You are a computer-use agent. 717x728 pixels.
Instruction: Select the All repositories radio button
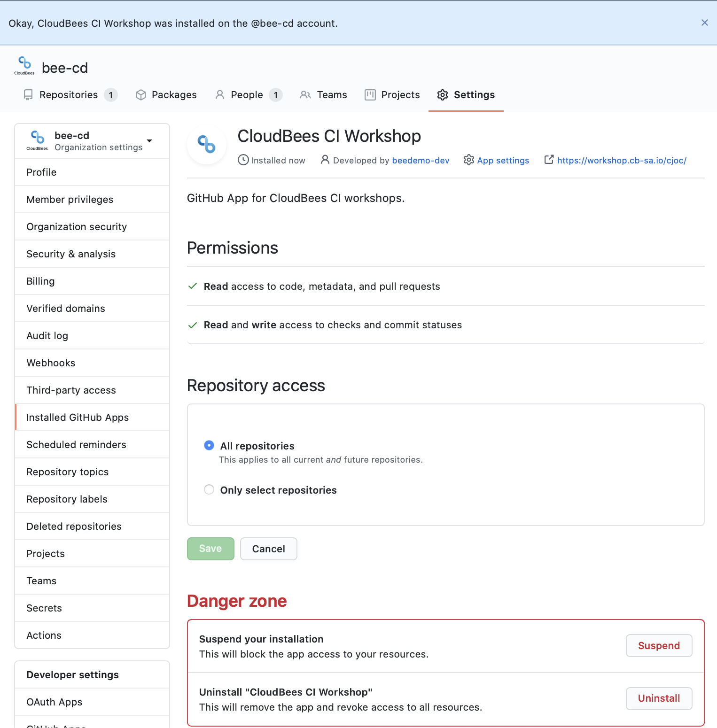209,445
